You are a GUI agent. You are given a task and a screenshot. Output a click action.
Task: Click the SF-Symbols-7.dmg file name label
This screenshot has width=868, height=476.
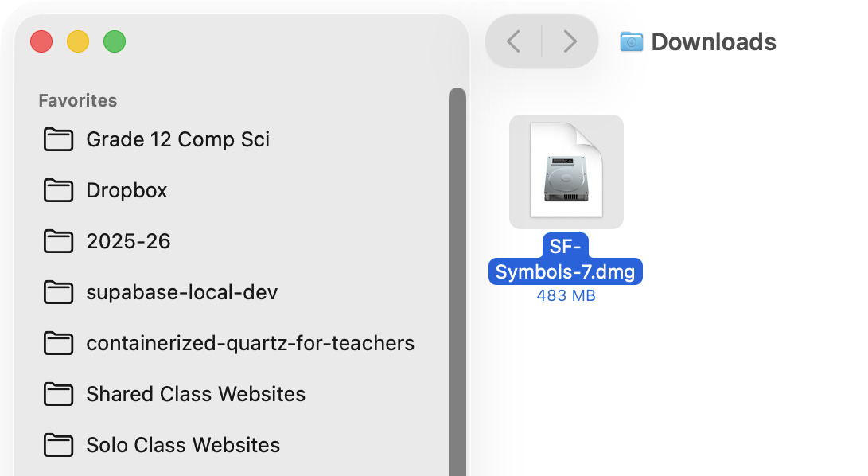pyautogui.click(x=565, y=259)
